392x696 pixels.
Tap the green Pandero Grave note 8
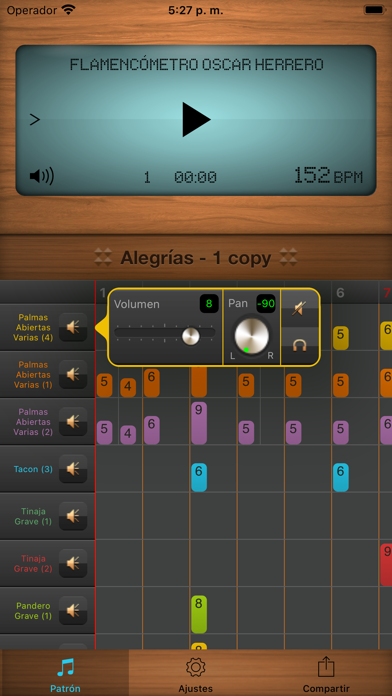[x=199, y=614]
